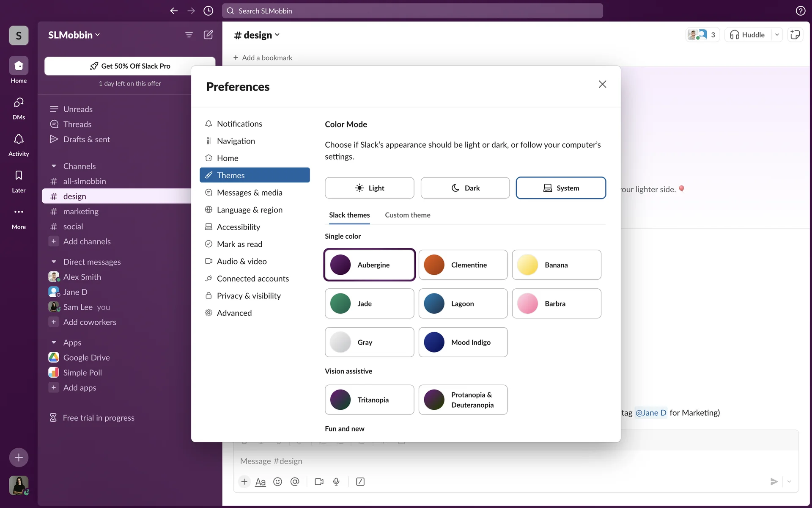Screen dimensions: 812x508
Task: Click the help question mark icon
Action: coord(800,11)
